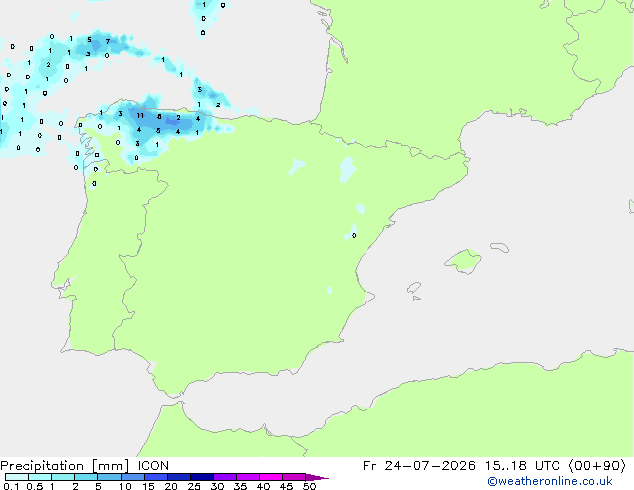Click the "8" precipitation value on the map

click(159, 117)
